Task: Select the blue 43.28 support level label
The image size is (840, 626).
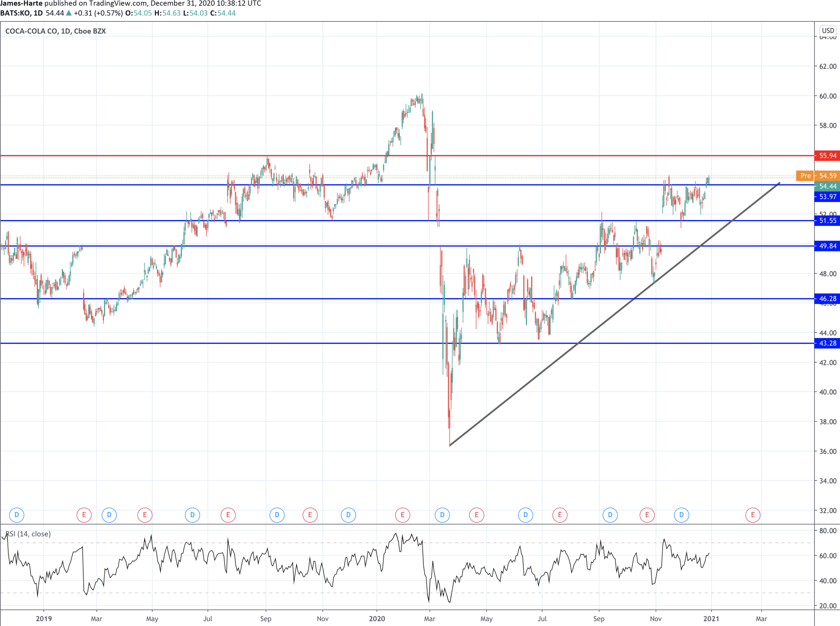Action: coord(828,343)
